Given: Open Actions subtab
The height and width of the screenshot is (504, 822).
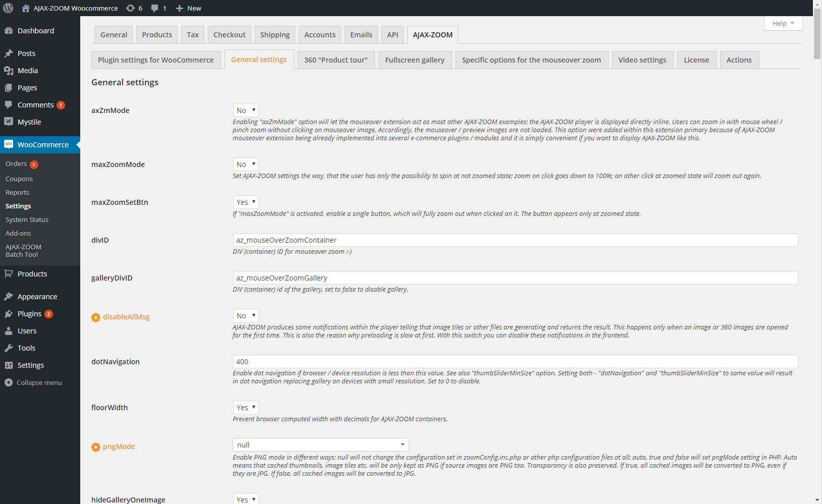Looking at the screenshot, I should pos(739,60).
